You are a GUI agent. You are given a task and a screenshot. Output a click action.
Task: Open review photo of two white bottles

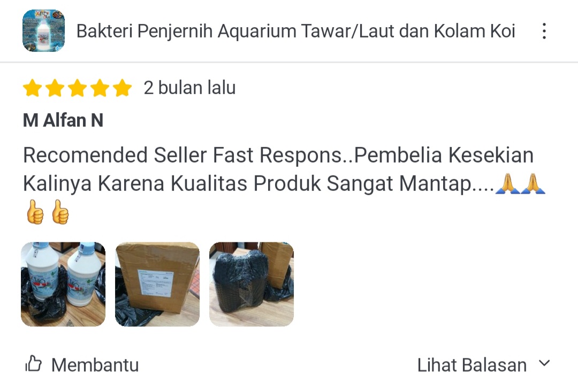pos(63,284)
